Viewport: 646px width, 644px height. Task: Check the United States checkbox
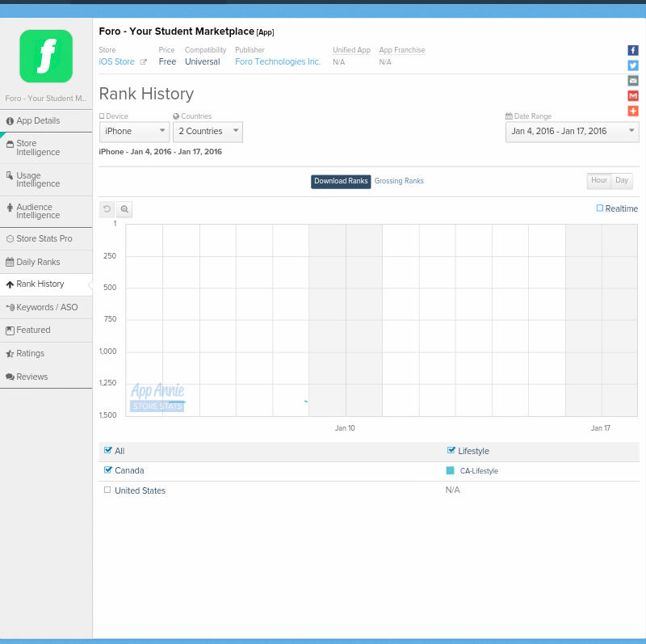(x=107, y=490)
